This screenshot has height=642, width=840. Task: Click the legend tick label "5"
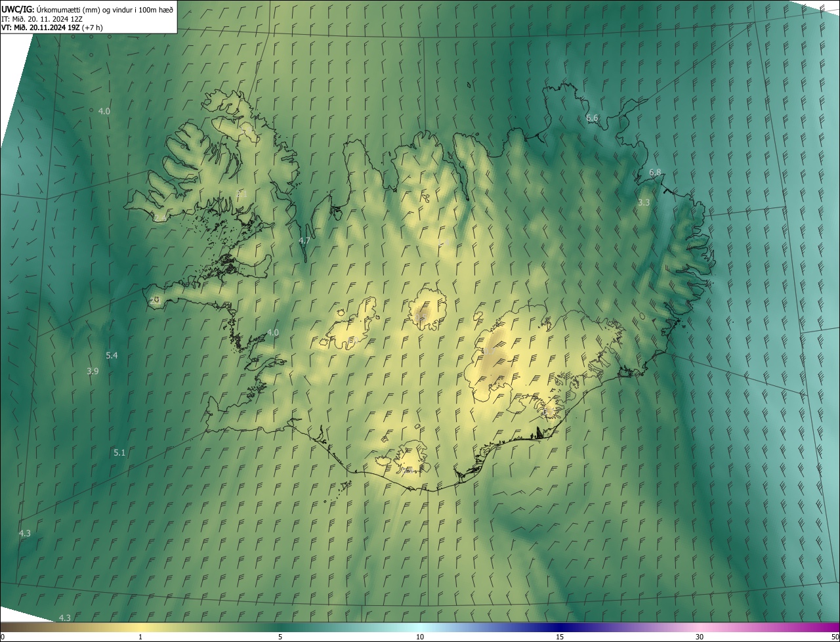pyautogui.click(x=280, y=637)
